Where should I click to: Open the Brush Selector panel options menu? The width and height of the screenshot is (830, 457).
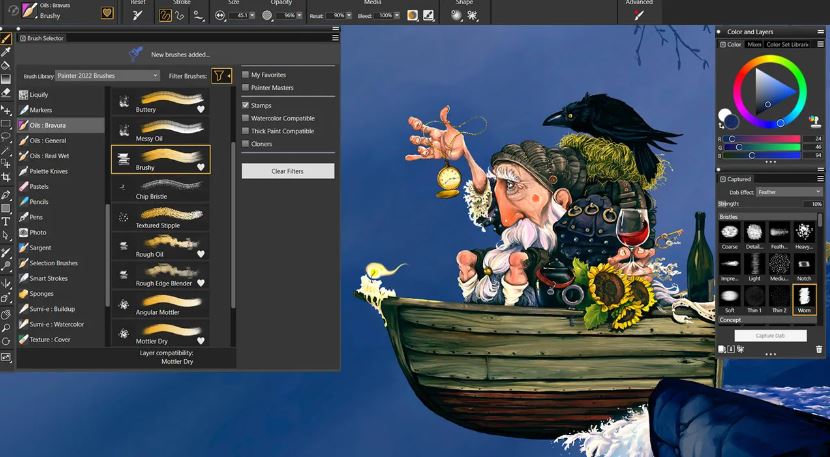pos(335,38)
